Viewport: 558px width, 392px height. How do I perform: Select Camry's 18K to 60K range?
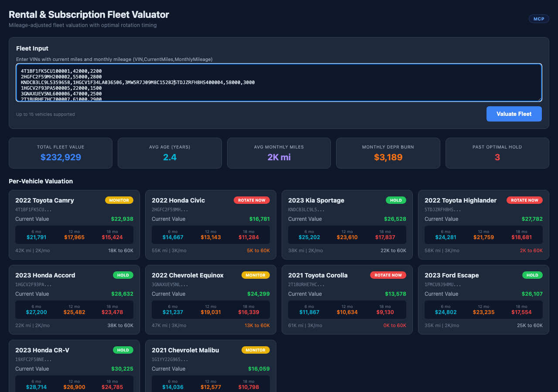click(121, 251)
